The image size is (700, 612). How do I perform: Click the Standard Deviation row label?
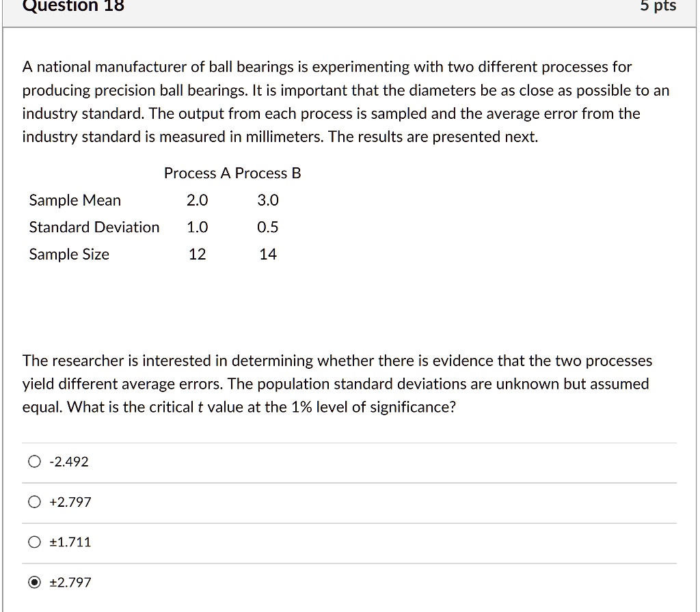94,227
